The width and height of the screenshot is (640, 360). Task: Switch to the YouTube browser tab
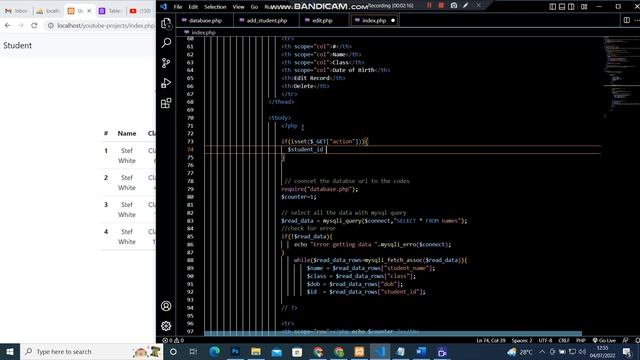140,11
